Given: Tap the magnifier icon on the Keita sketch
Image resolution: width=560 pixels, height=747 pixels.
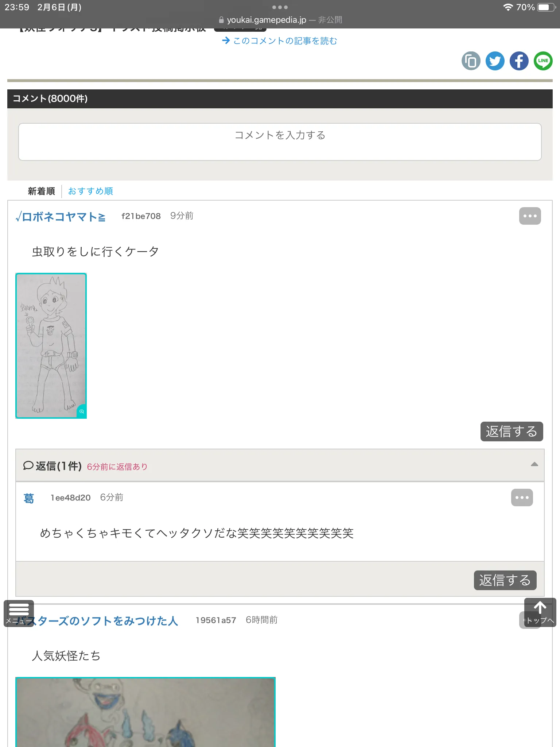Looking at the screenshot, I should point(82,411).
